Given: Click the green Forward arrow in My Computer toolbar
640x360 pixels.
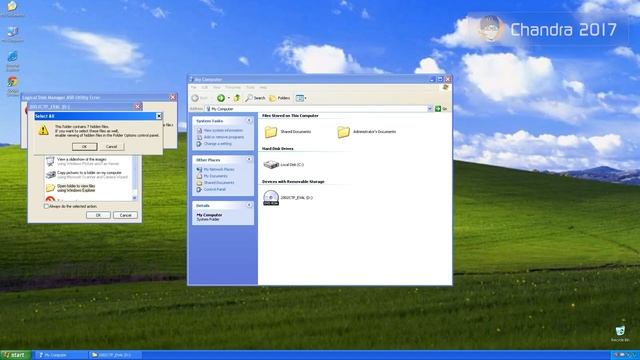Looking at the screenshot, I should click(x=221, y=98).
